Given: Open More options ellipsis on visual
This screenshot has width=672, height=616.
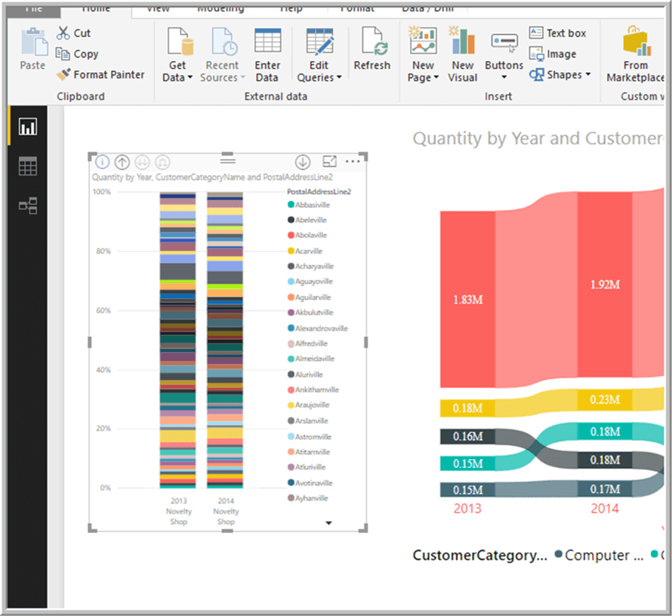Looking at the screenshot, I should click(353, 162).
